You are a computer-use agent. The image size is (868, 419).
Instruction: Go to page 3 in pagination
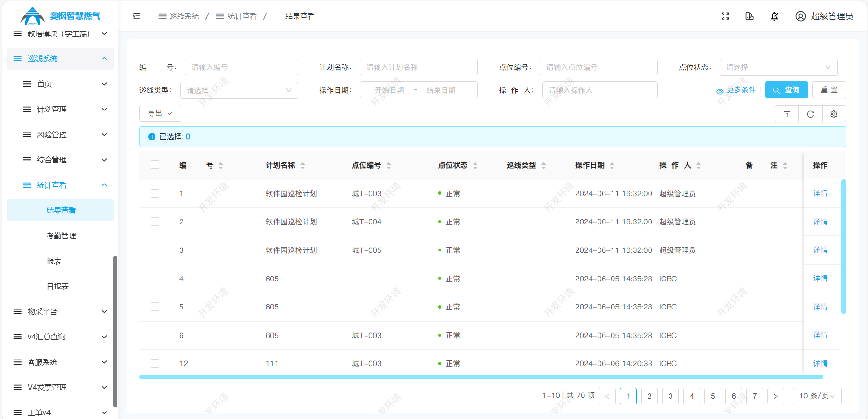tap(671, 396)
